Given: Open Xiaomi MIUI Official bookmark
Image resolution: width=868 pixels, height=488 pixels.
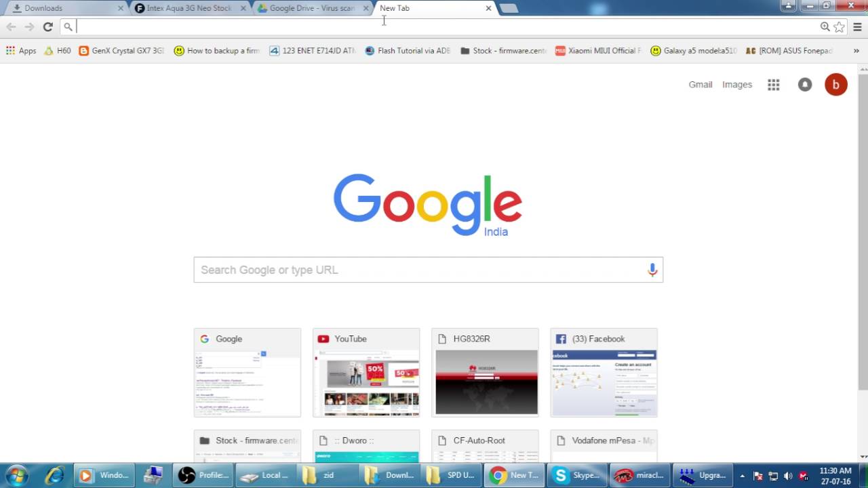Looking at the screenshot, I should (598, 51).
